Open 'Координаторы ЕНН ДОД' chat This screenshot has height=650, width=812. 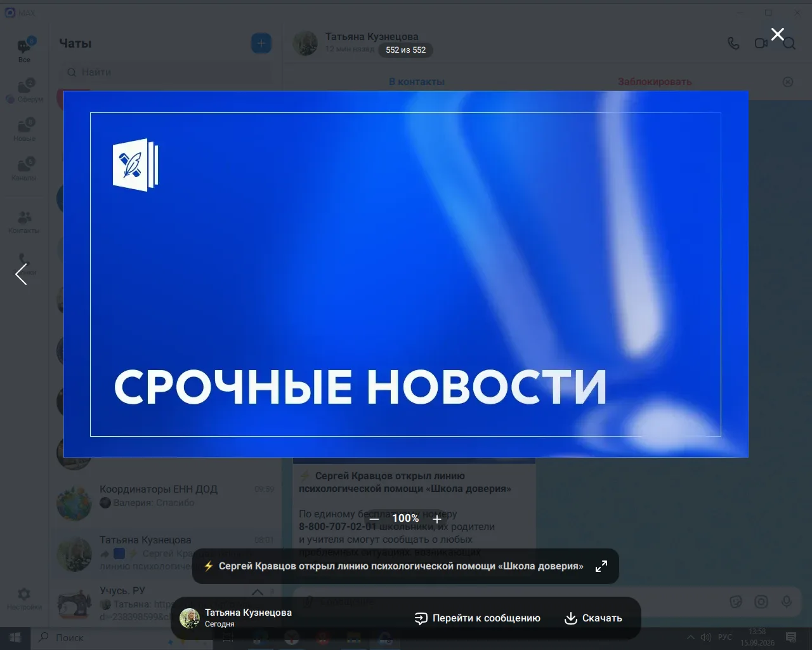tap(166, 501)
